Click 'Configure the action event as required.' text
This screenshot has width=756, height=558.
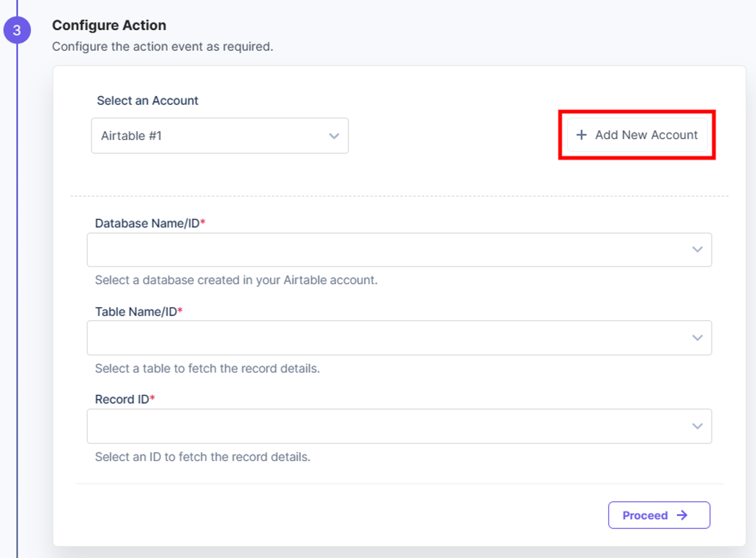163,47
